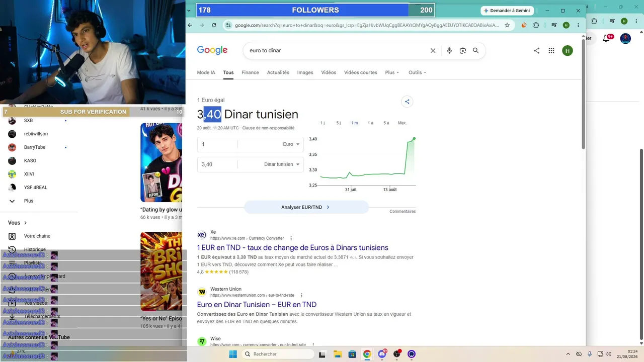Reload the Google search page
This screenshot has height=362, width=644.
[214, 25]
